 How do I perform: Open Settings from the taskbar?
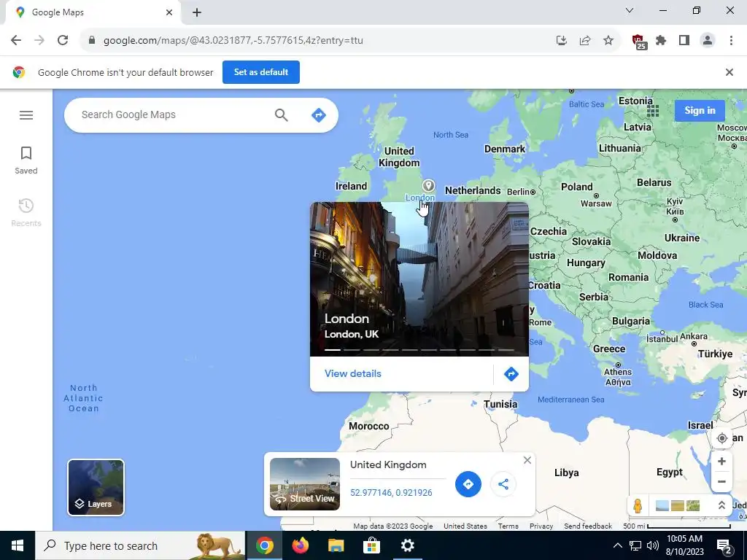click(x=407, y=545)
